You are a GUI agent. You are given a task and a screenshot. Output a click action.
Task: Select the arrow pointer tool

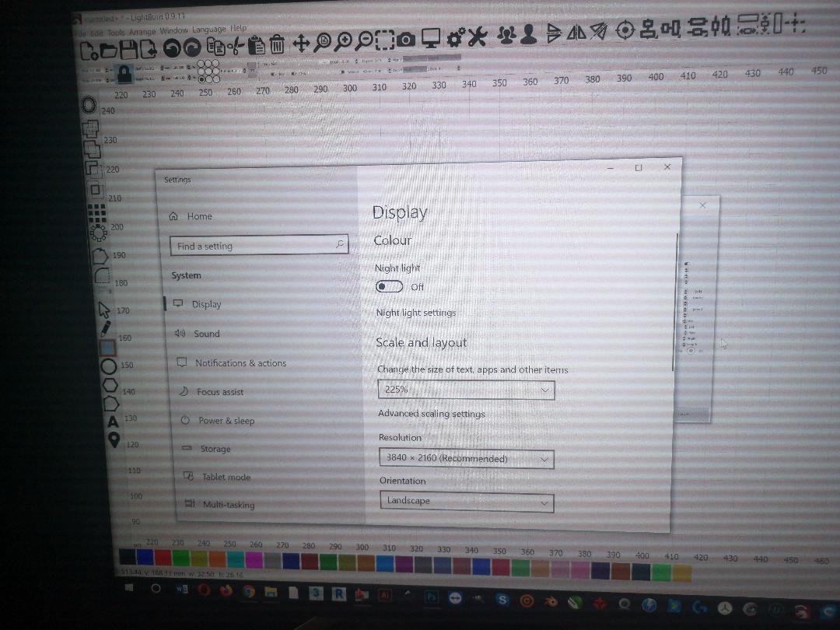coord(104,310)
